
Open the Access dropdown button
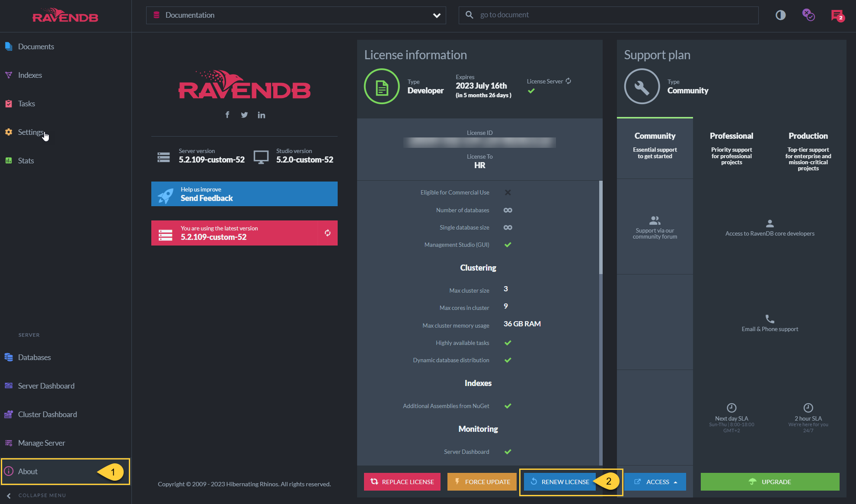tap(655, 482)
